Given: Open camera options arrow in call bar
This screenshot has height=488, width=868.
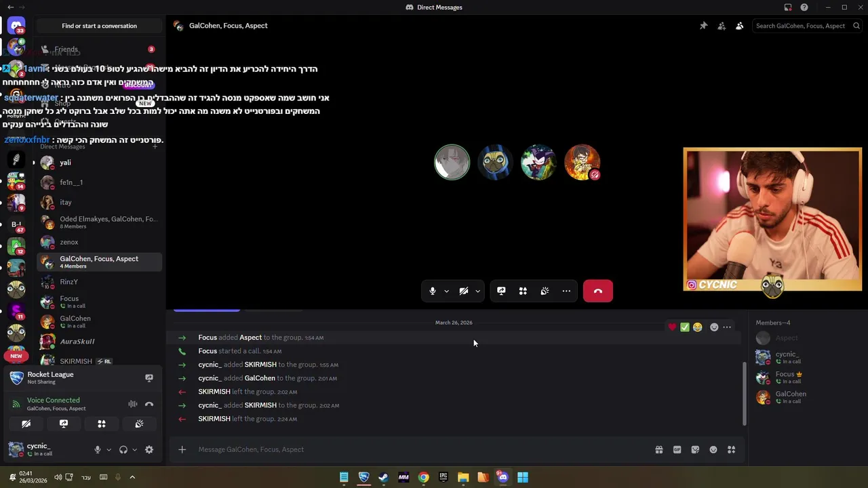Looking at the screenshot, I should [477, 291].
